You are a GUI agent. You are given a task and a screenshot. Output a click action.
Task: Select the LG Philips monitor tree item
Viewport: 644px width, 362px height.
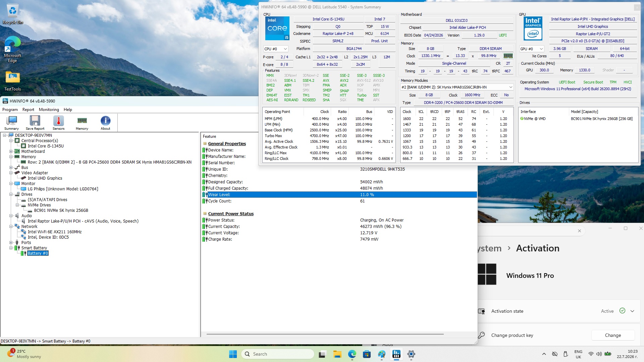coord(63,189)
